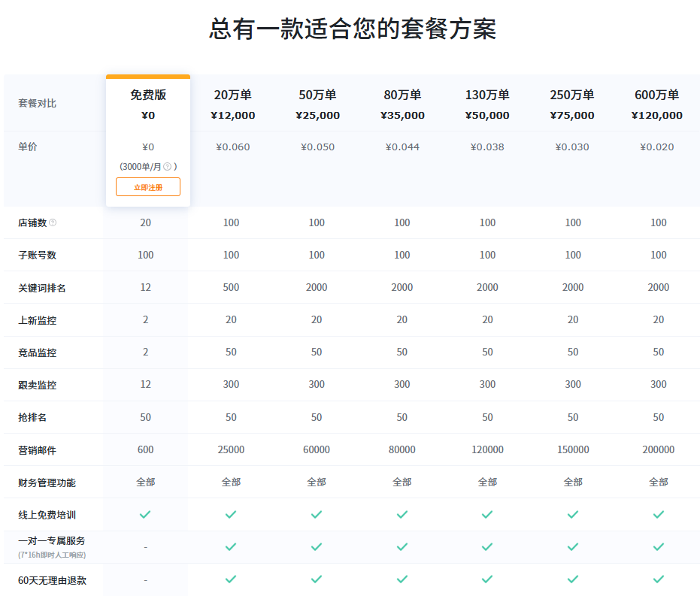Click the ¥120,000 price text
Screen dimensions: 700x602
coord(656,115)
